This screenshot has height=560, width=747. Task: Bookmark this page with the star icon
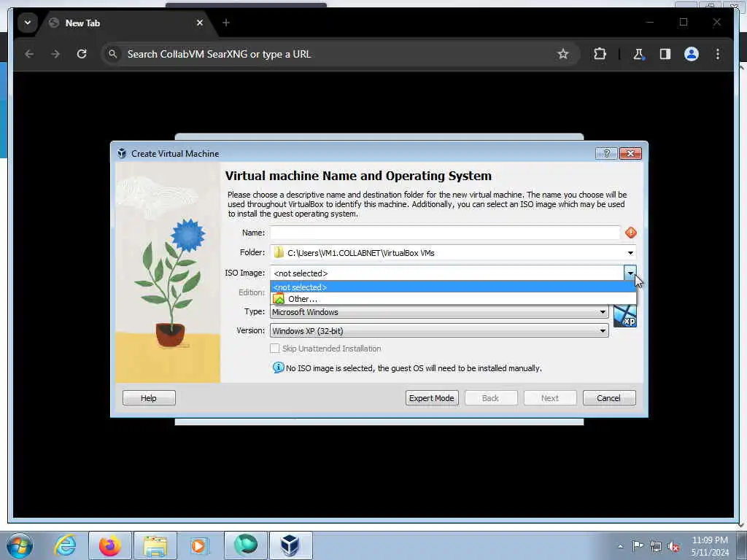pos(563,54)
